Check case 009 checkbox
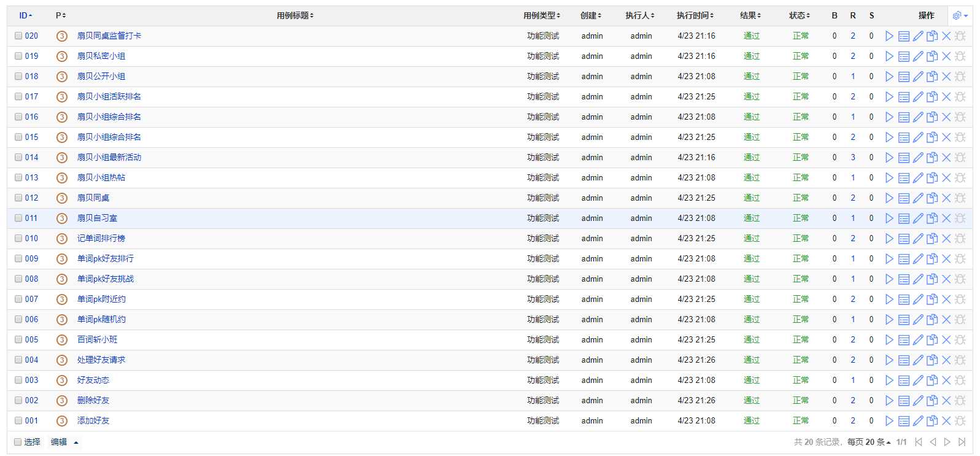980x456 pixels. coord(18,258)
